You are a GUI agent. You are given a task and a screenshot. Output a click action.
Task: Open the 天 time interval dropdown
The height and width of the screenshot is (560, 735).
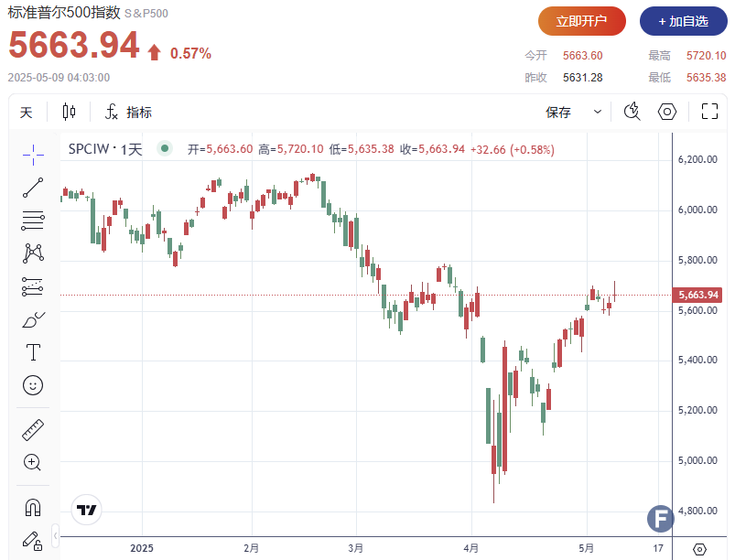click(x=27, y=113)
